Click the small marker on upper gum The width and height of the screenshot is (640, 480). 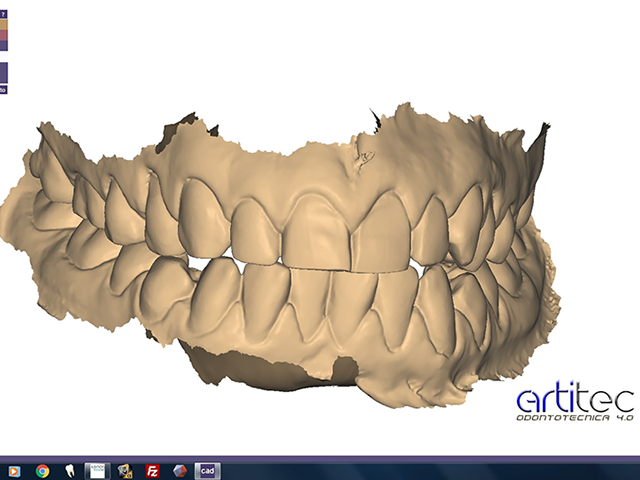(x=366, y=156)
